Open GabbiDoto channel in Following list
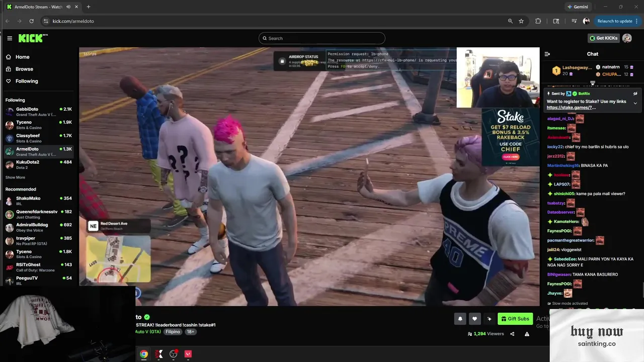The width and height of the screenshot is (644, 362). (x=39, y=112)
